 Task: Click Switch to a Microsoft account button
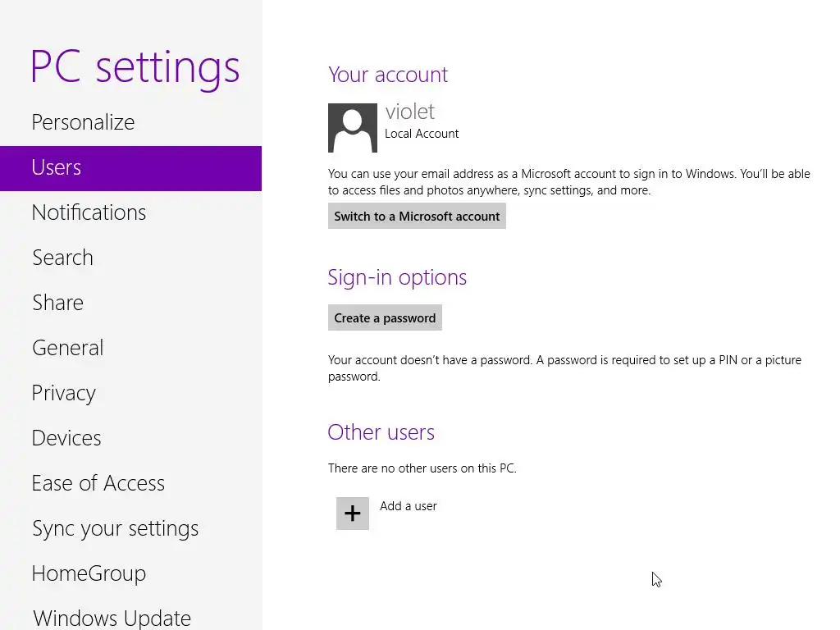[417, 216]
